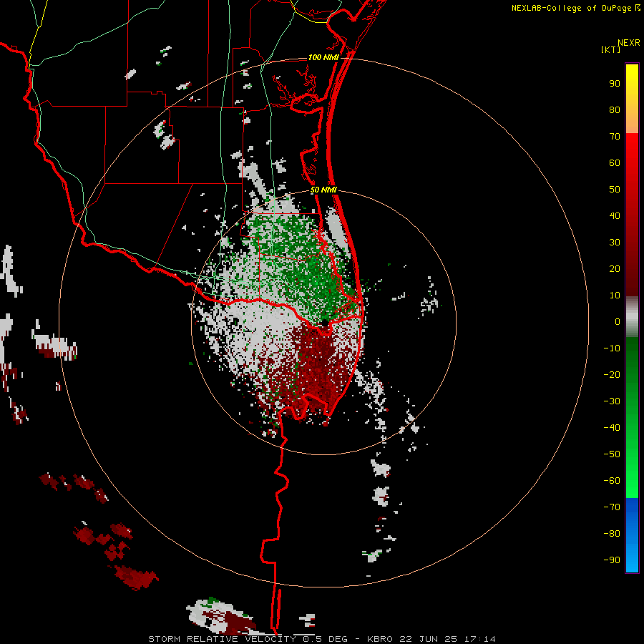Click the 90 value on velocity scale

pyautogui.click(x=615, y=84)
